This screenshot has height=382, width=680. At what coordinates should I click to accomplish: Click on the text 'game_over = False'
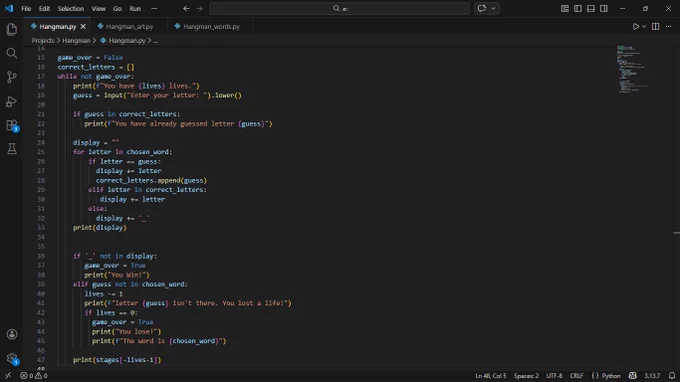click(x=90, y=57)
